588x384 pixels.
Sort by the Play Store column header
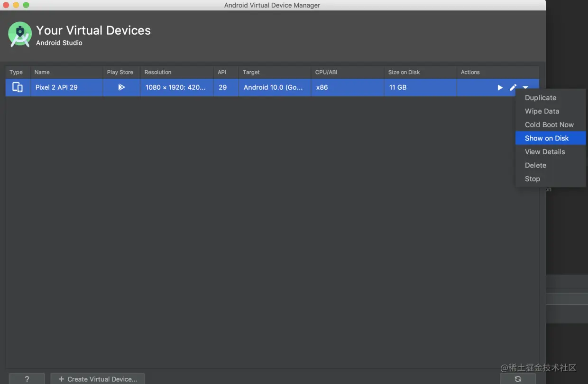click(121, 72)
